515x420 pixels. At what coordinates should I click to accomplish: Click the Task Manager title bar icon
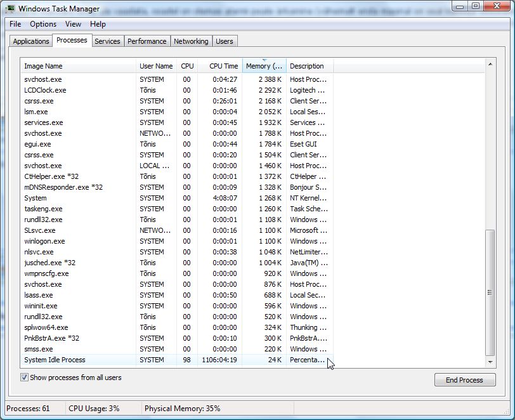click(11, 9)
